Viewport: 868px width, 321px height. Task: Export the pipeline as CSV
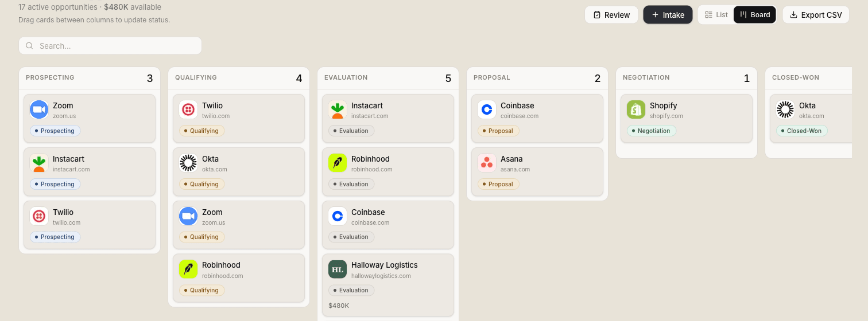[816, 15]
